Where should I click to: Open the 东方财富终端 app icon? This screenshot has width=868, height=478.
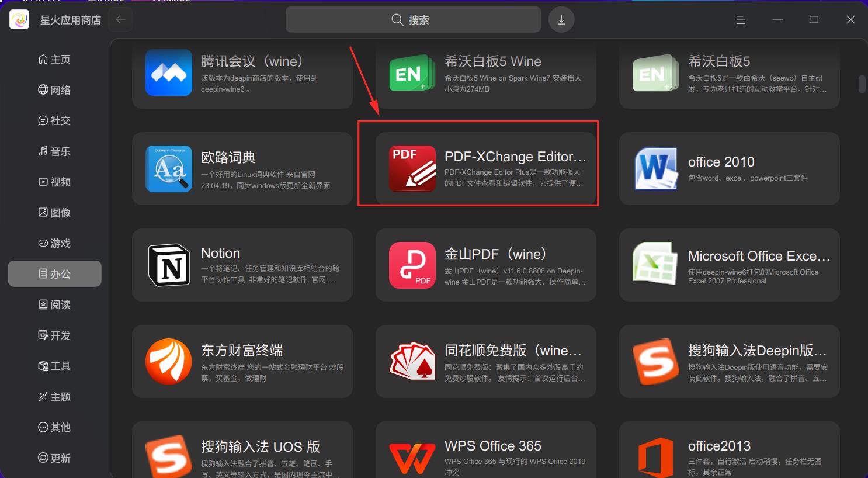click(x=169, y=361)
